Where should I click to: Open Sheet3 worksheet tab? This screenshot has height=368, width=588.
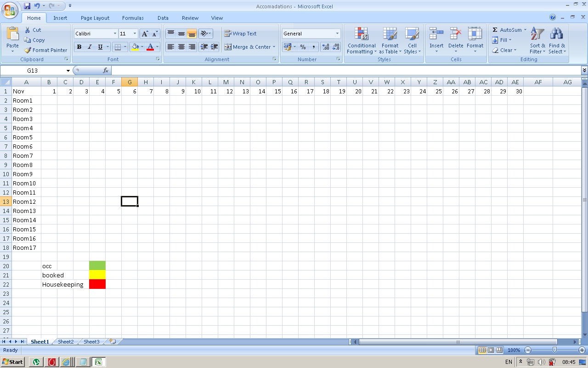pyautogui.click(x=91, y=342)
